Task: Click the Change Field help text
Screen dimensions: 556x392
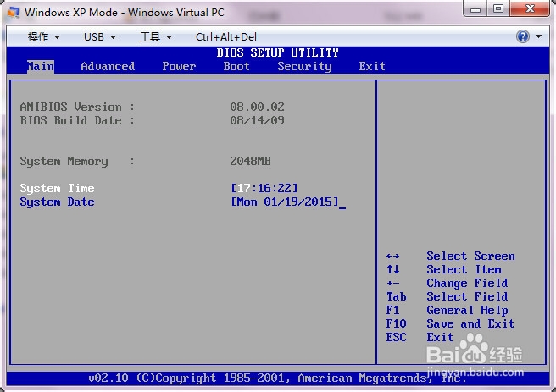Action: tap(467, 283)
